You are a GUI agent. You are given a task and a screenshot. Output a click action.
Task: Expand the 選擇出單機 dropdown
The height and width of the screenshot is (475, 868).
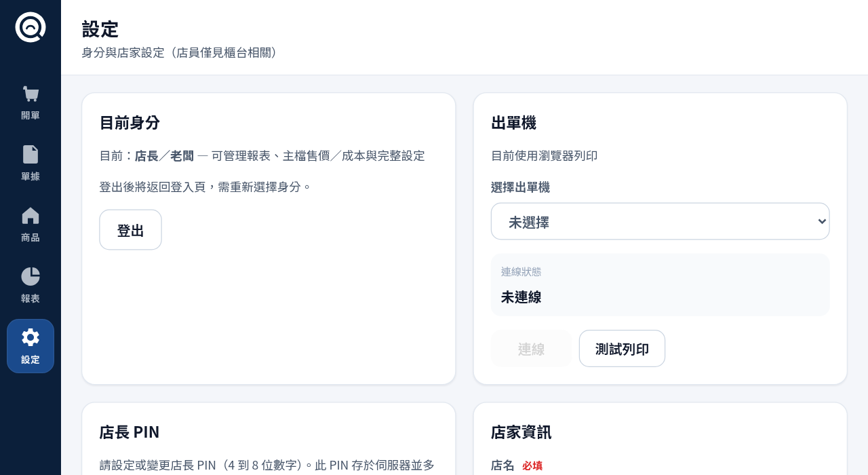pyautogui.click(x=660, y=221)
